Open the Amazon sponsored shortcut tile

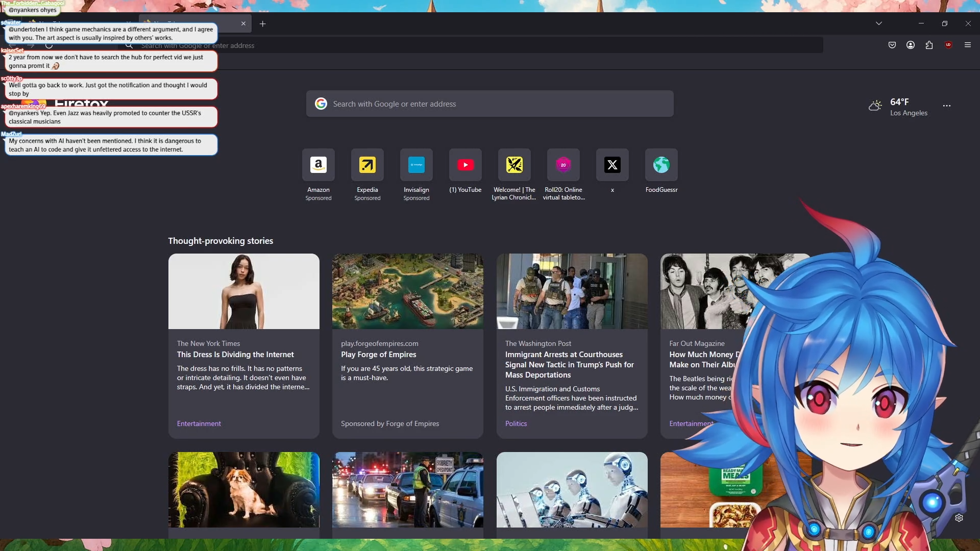(x=318, y=165)
